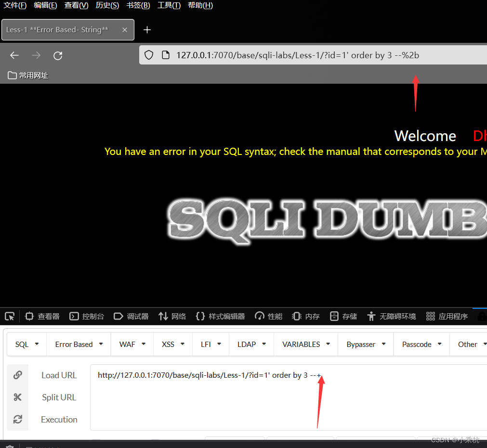Switch to the 查看器 inspector tab
Image resolution: width=487 pixels, height=448 pixels.
point(42,317)
